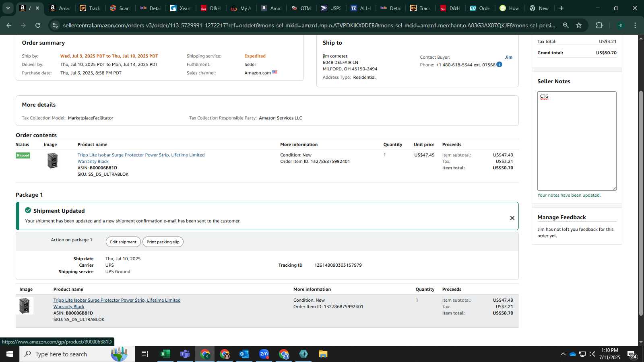The height and width of the screenshot is (362, 644).
Task: Open the Chrome extensions puzzle icon
Action: tap(599, 25)
